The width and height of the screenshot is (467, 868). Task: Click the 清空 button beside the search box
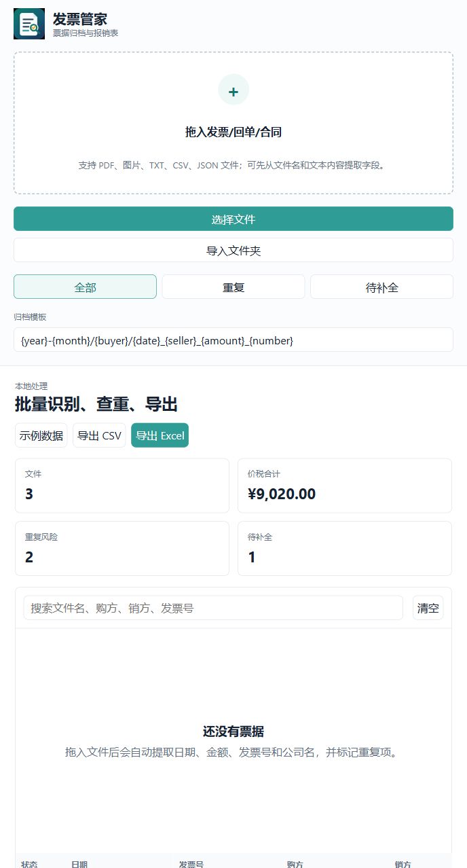pyautogui.click(x=428, y=608)
